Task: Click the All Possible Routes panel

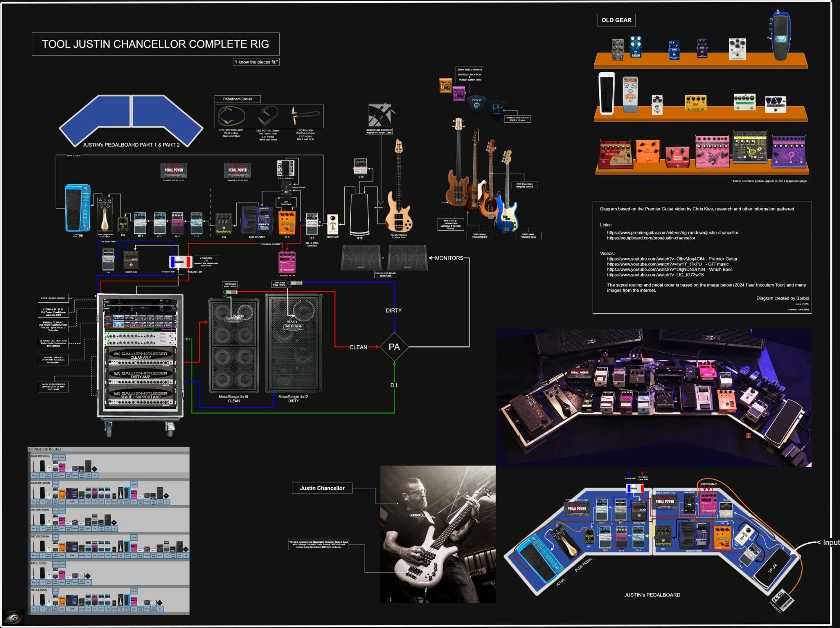Action: pos(108,531)
